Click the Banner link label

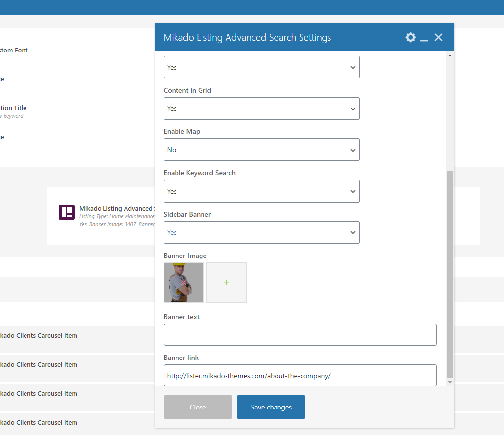point(181,358)
